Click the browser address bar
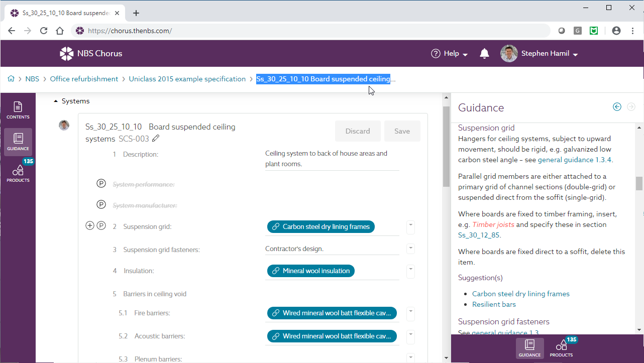644x363 pixels. (311, 31)
